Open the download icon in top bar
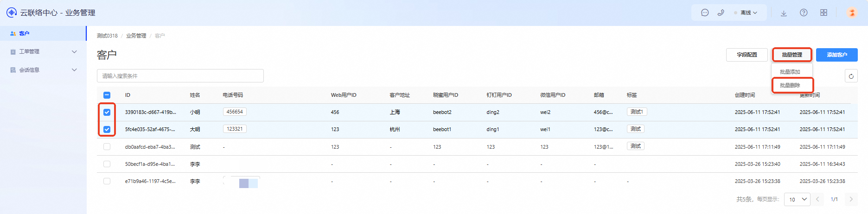868x214 pixels. 784,13
